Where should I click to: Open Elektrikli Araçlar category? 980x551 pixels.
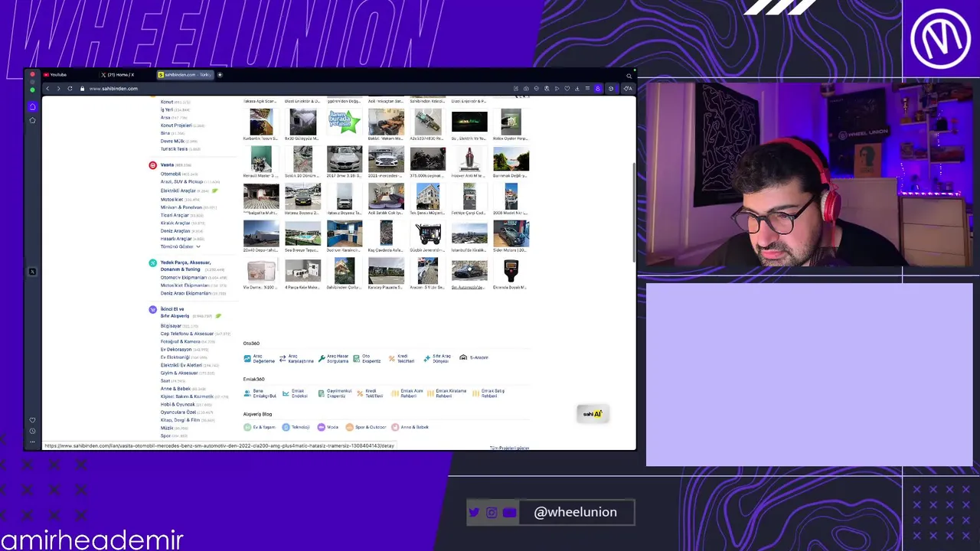coord(178,191)
